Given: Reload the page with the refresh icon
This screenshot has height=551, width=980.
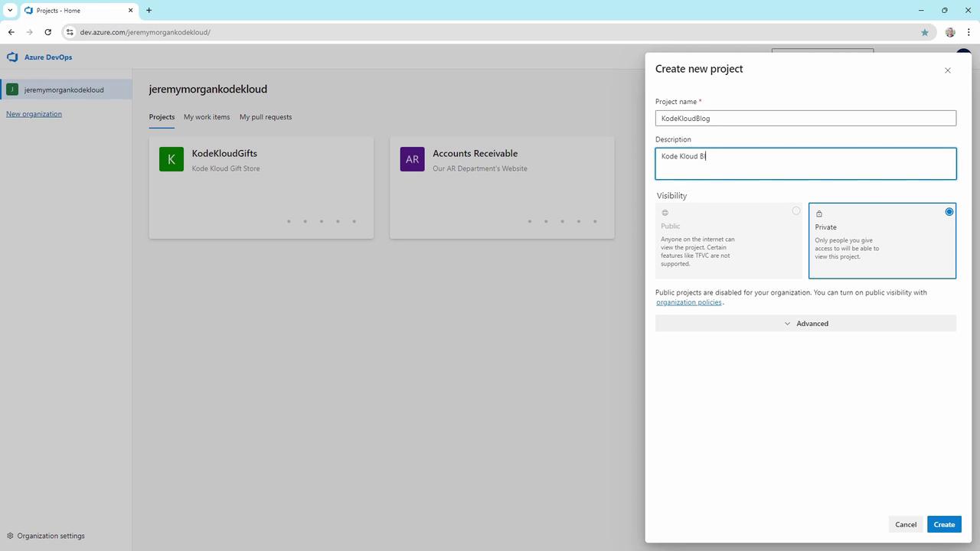Looking at the screenshot, I should 48,32.
